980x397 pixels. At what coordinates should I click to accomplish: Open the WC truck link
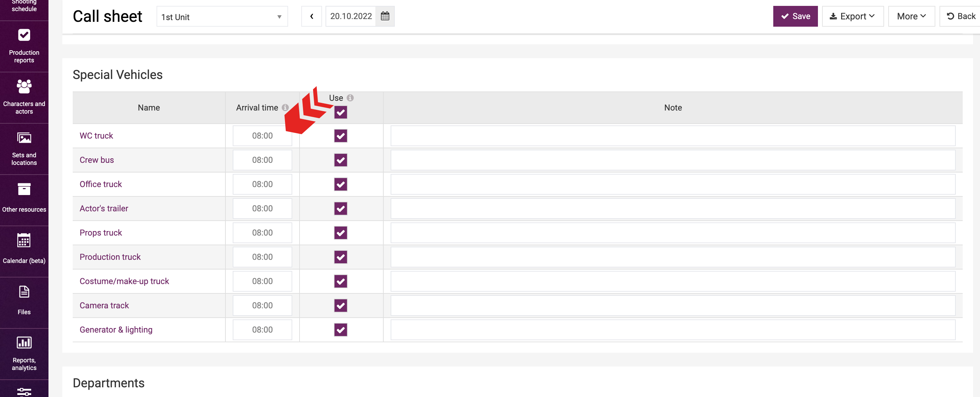96,136
